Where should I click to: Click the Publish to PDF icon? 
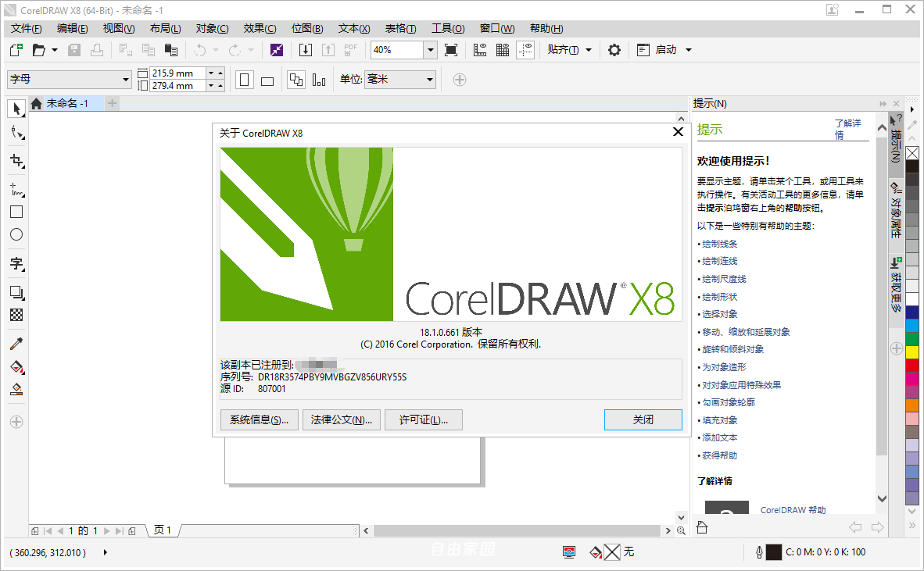tap(350, 49)
